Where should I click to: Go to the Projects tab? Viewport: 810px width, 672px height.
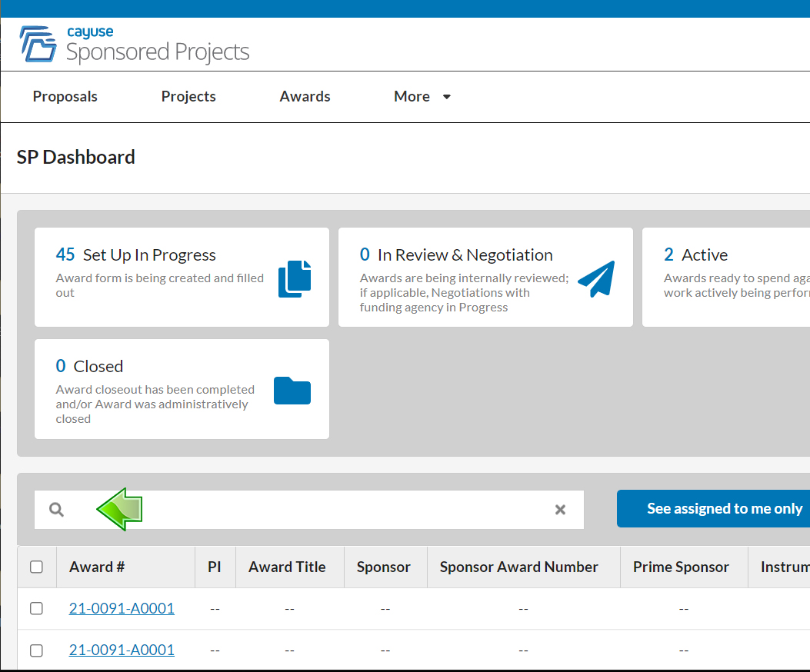point(188,97)
